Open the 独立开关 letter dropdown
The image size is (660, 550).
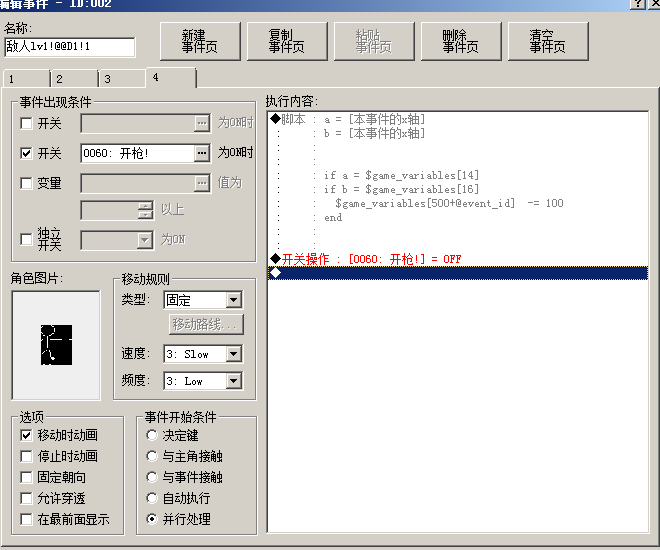pyautogui.click(x=144, y=240)
